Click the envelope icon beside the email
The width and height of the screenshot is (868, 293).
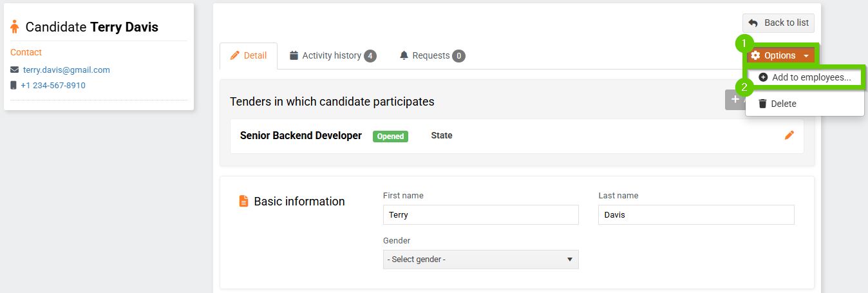point(15,70)
